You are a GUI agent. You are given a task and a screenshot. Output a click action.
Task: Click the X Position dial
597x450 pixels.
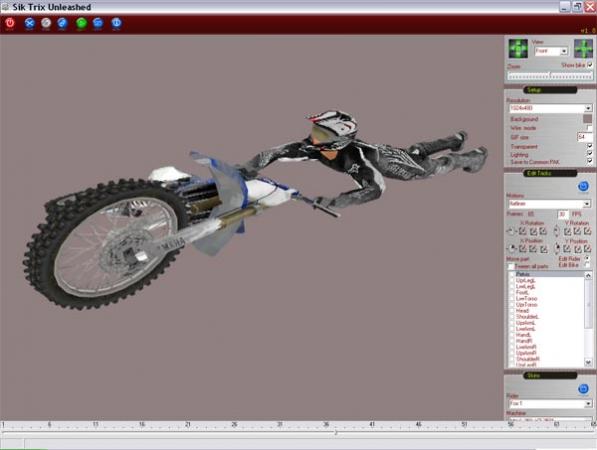coord(512,248)
